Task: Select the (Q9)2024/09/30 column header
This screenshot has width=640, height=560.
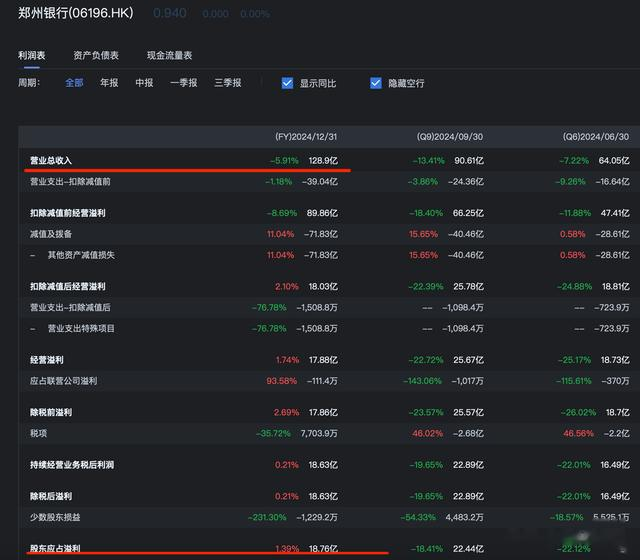Action: tap(451, 136)
